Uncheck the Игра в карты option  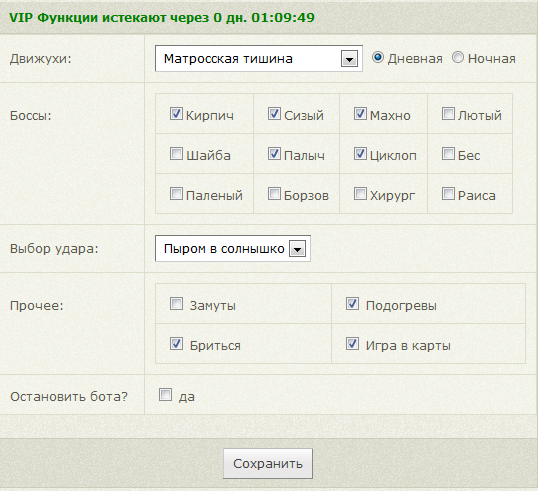pyautogui.click(x=352, y=343)
